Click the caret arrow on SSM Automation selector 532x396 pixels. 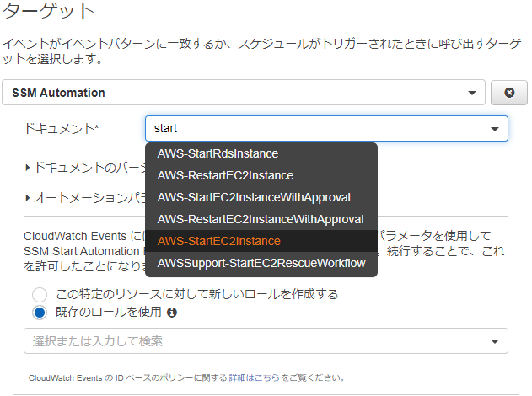tap(472, 93)
